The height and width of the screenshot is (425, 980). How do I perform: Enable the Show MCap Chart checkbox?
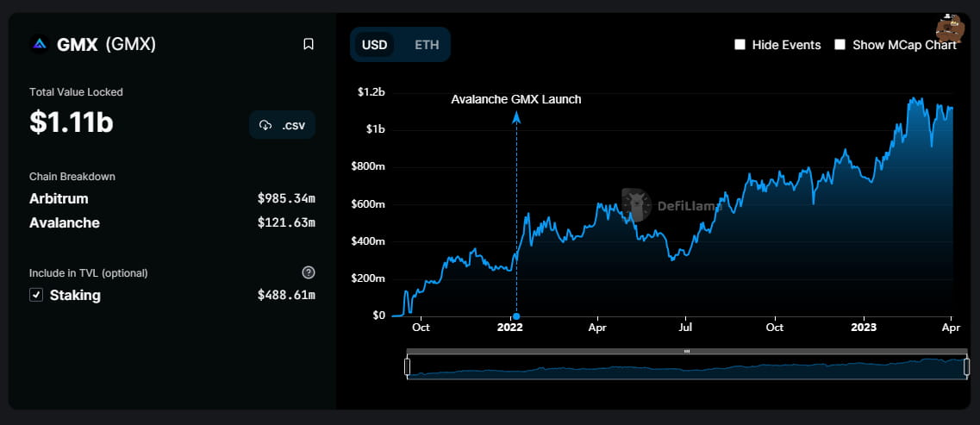(840, 45)
